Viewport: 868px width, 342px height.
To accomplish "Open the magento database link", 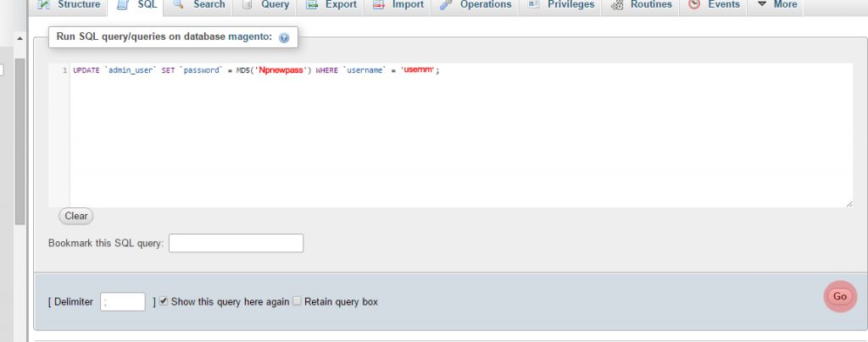I will click(249, 37).
